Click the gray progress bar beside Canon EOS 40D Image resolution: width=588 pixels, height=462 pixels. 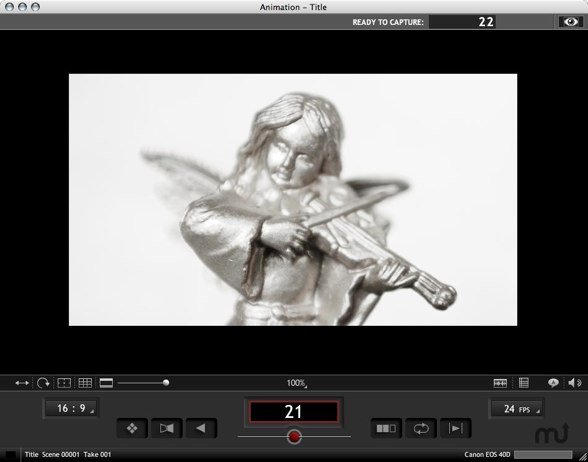click(543, 454)
